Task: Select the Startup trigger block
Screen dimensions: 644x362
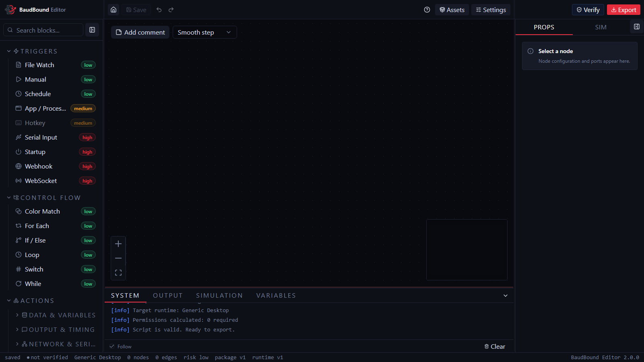Action: tap(56, 152)
